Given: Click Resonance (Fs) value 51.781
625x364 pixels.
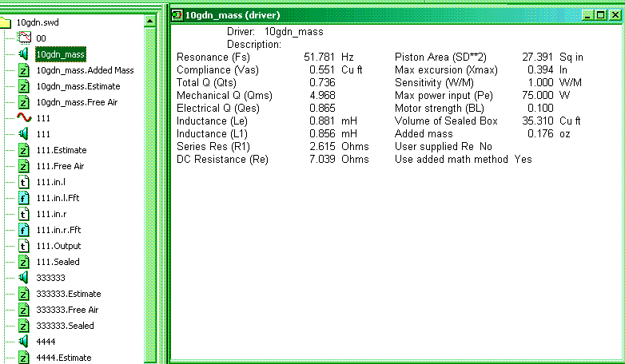Looking at the screenshot, I should click(319, 57).
